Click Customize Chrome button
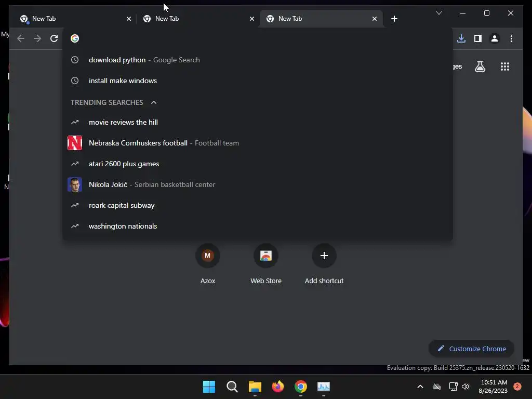Viewport: 532px width, 399px height. pos(471,349)
